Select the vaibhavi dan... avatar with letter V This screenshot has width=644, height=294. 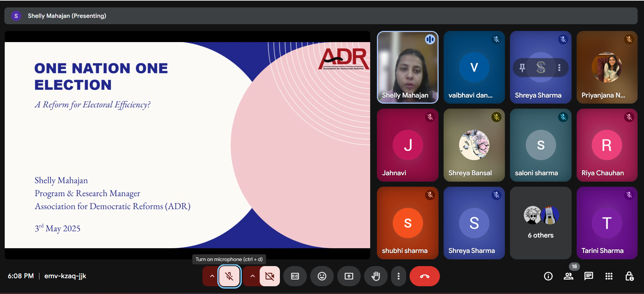(474, 67)
